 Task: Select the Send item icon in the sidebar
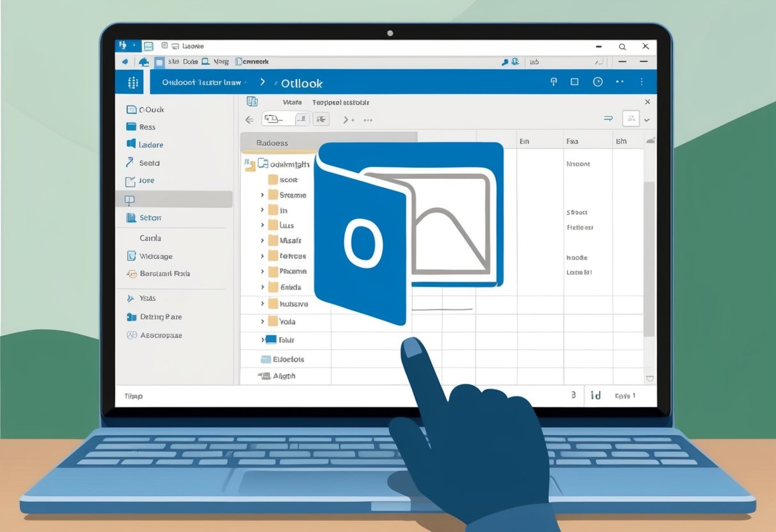[x=131, y=162]
